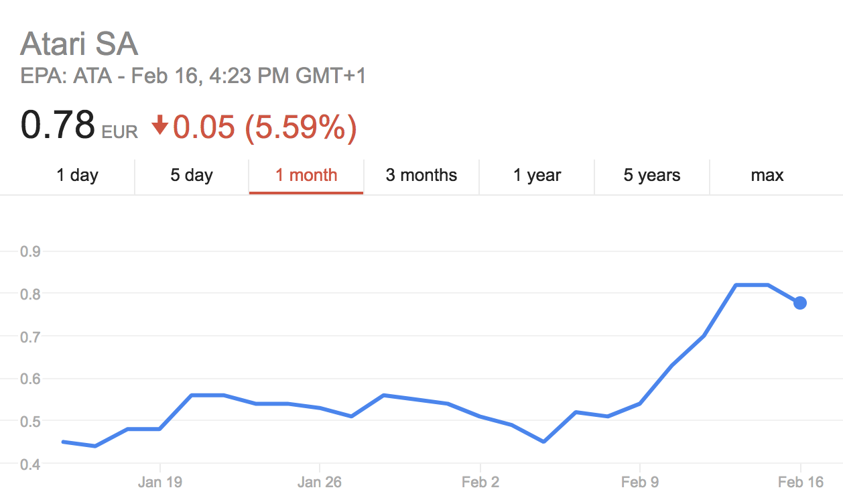Click the Jan 19 date axis label
Viewport: 843px width, 504px height.
tap(160, 482)
